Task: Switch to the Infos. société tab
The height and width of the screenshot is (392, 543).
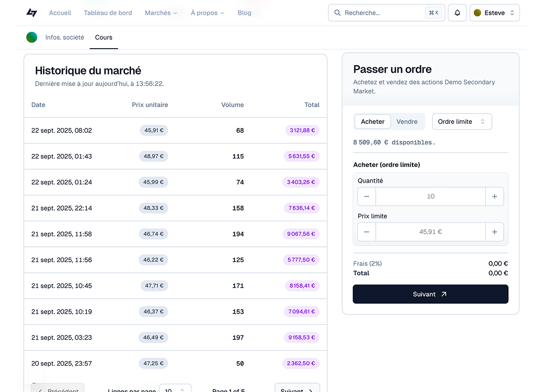Action: coord(64,38)
